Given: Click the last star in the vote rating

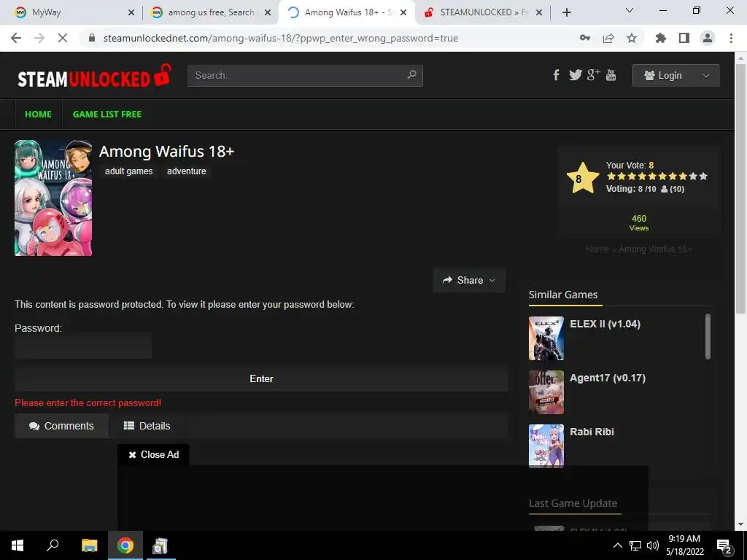Looking at the screenshot, I should tap(703, 176).
